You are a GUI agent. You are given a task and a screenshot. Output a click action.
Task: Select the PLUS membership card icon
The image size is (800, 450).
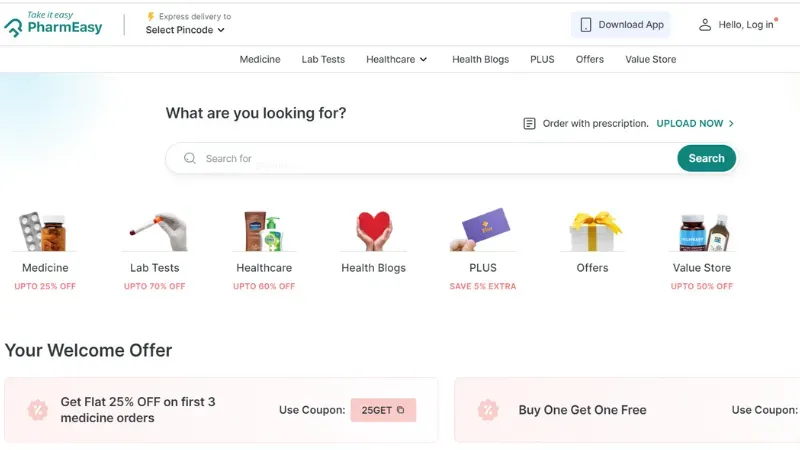coord(481,230)
